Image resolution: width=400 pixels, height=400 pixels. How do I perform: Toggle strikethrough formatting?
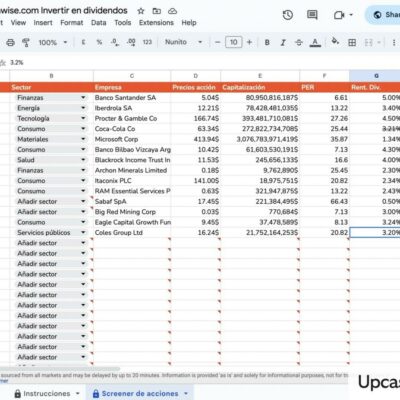(299, 42)
